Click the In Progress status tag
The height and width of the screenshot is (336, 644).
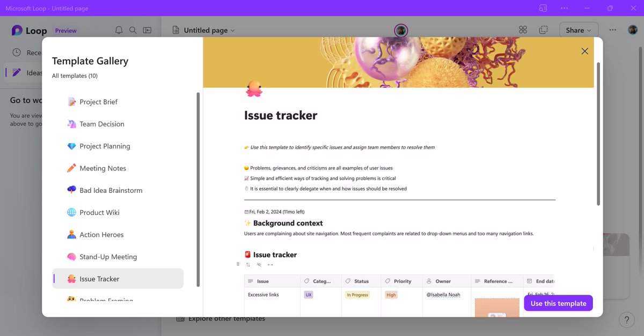point(357,295)
